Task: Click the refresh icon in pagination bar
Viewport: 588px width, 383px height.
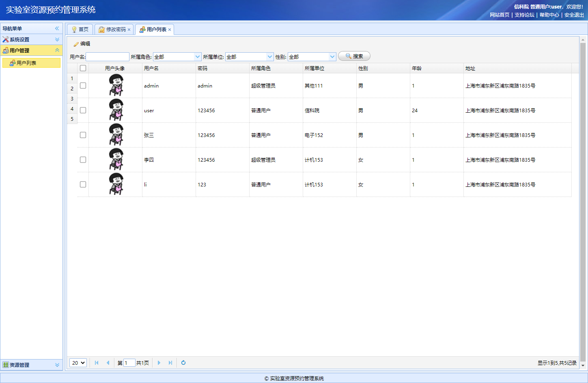Action: (x=183, y=363)
